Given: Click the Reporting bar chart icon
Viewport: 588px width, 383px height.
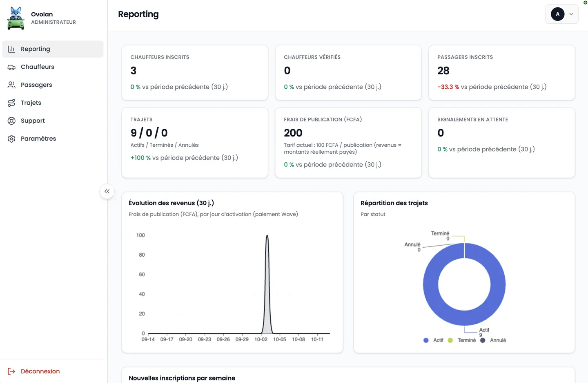Looking at the screenshot, I should click(x=11, y=49).
